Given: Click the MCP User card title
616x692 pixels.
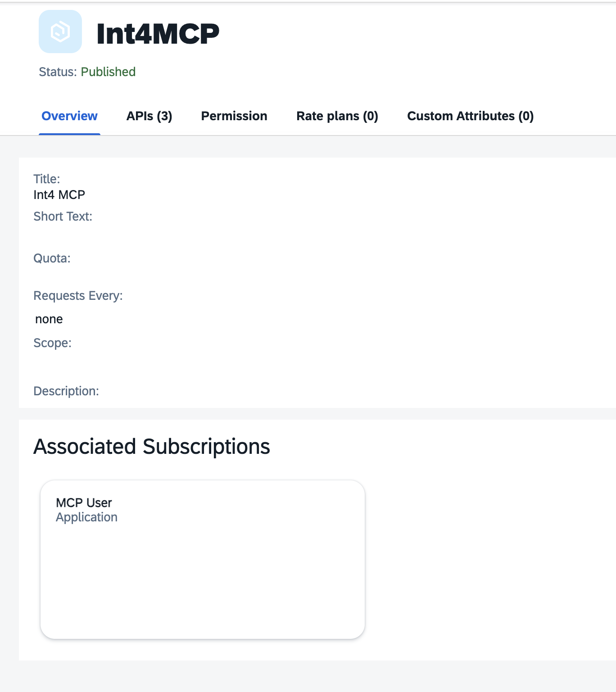Looking at the screenshot, I should click(x=84, y=503).
